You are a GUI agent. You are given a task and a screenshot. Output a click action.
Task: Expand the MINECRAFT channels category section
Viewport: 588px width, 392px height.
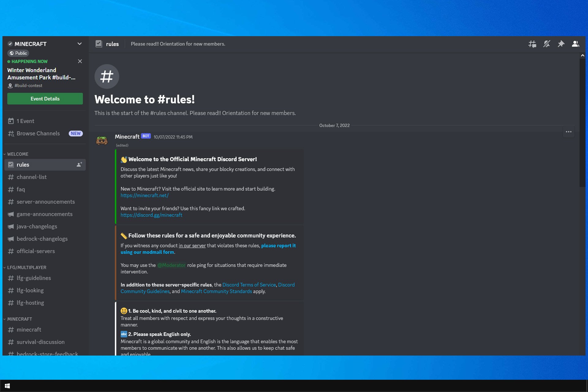(x=20, y=318)
